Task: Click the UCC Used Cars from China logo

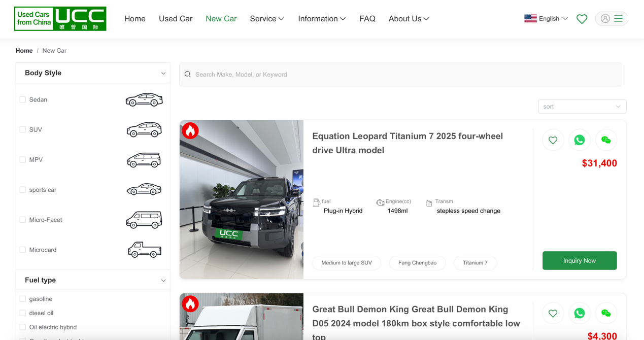Action: [60, 19]
